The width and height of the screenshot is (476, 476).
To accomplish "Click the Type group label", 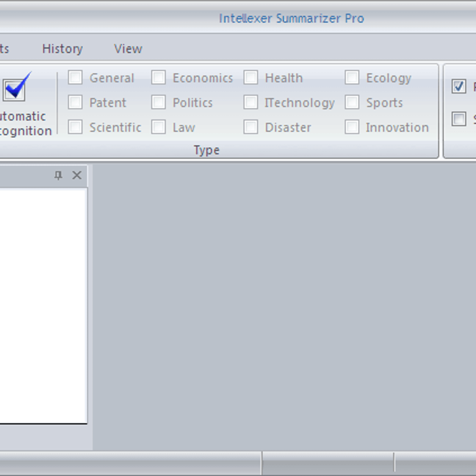I will pos(207,150).
